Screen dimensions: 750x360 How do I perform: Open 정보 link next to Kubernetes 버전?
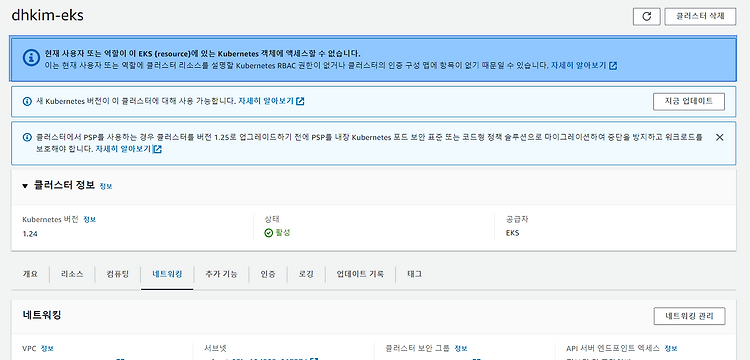click(89, 219)
